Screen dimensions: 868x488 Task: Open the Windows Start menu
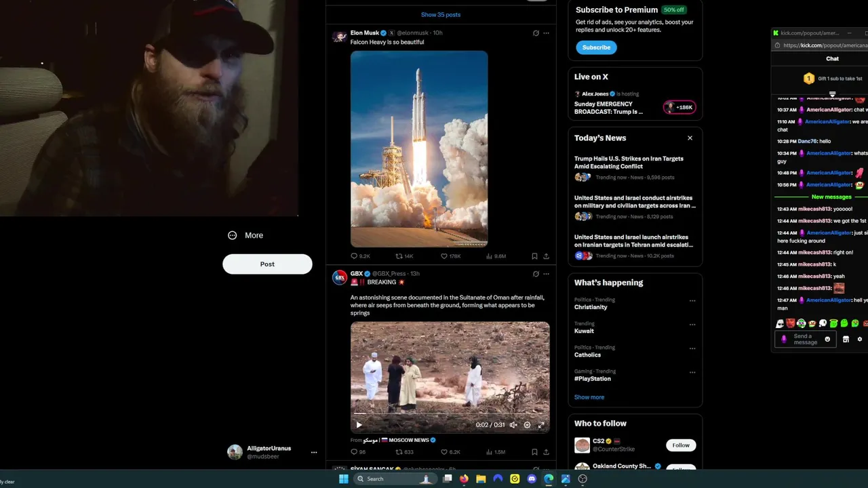343,479
